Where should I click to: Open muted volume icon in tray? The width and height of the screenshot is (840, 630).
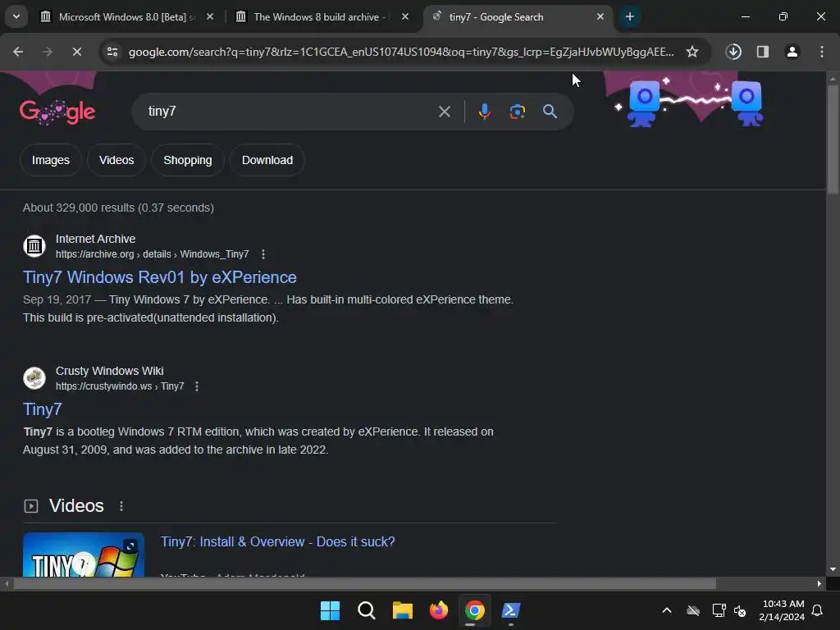pos(740,610)
